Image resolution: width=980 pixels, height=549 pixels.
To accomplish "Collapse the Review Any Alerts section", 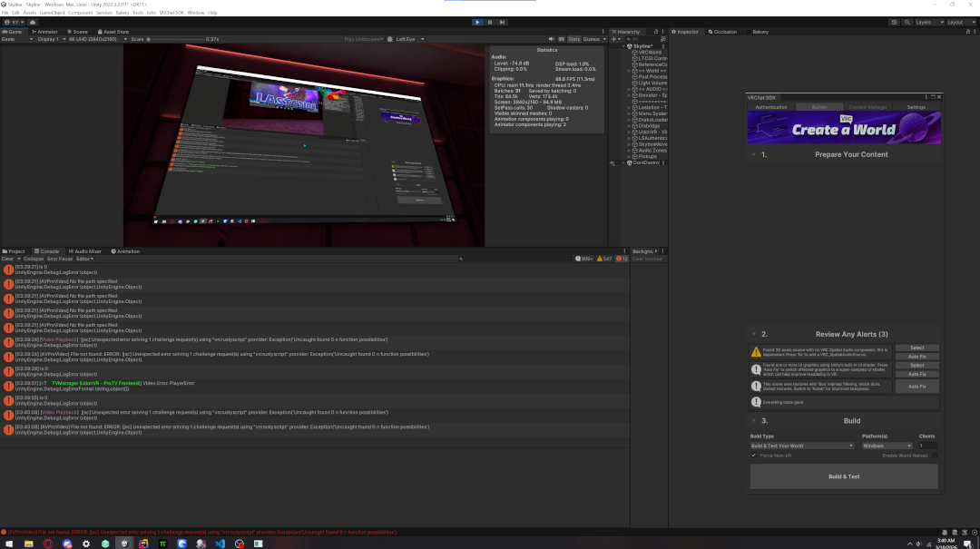I will pyautogui.click(x=754, y=334).
